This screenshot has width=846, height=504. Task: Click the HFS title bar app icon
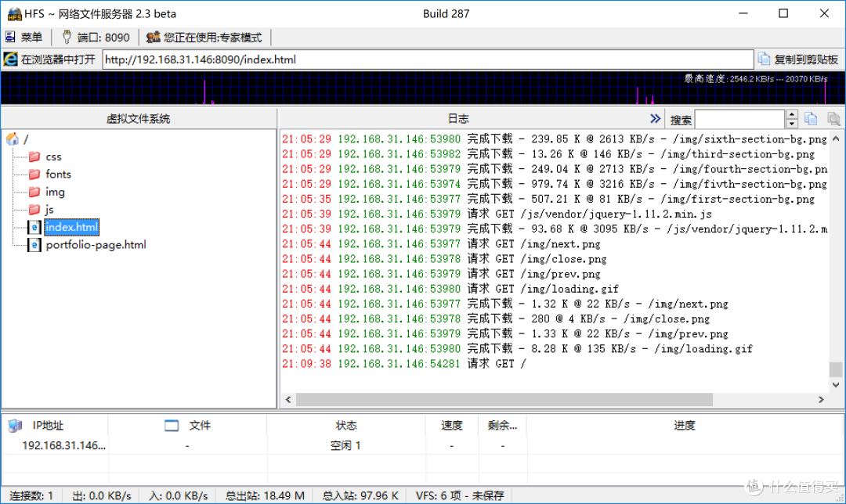click(x=14, y=14)
